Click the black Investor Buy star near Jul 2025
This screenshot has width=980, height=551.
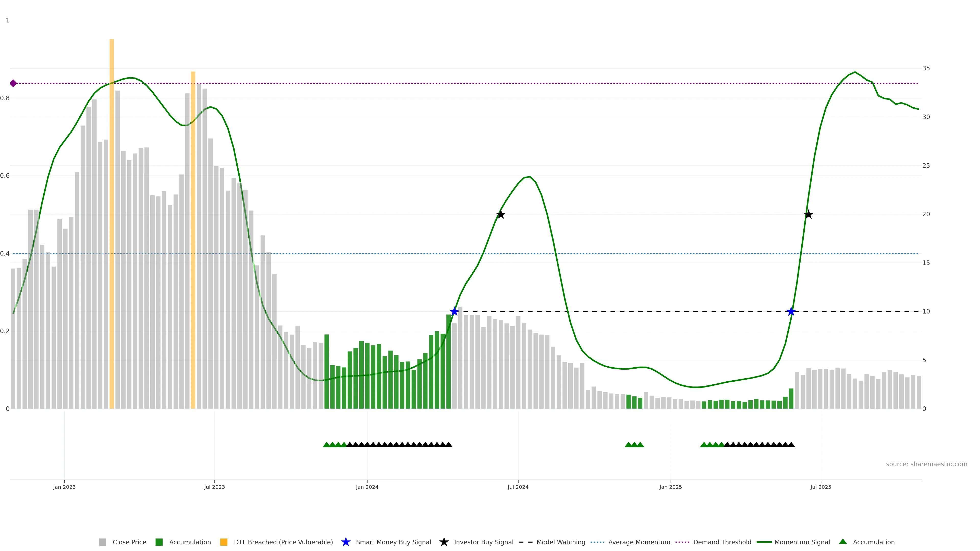(x=808, y=215)
